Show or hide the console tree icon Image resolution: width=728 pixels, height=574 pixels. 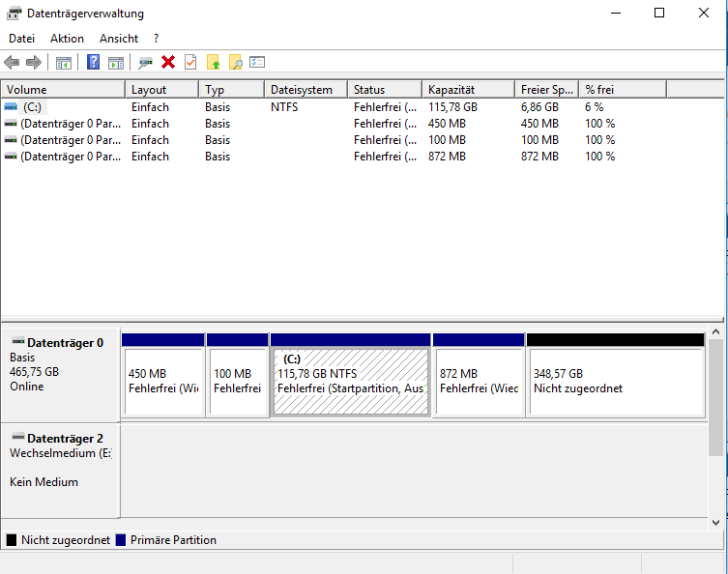[x=64, y=63]
